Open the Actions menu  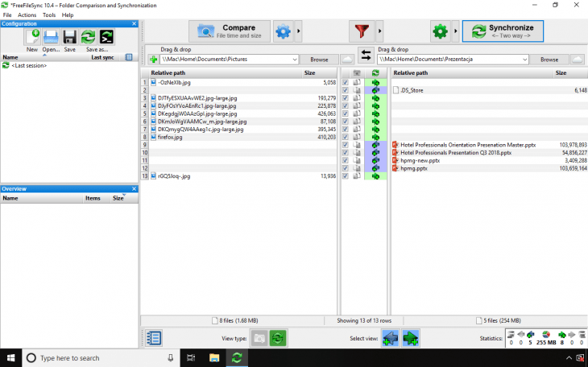27,15
